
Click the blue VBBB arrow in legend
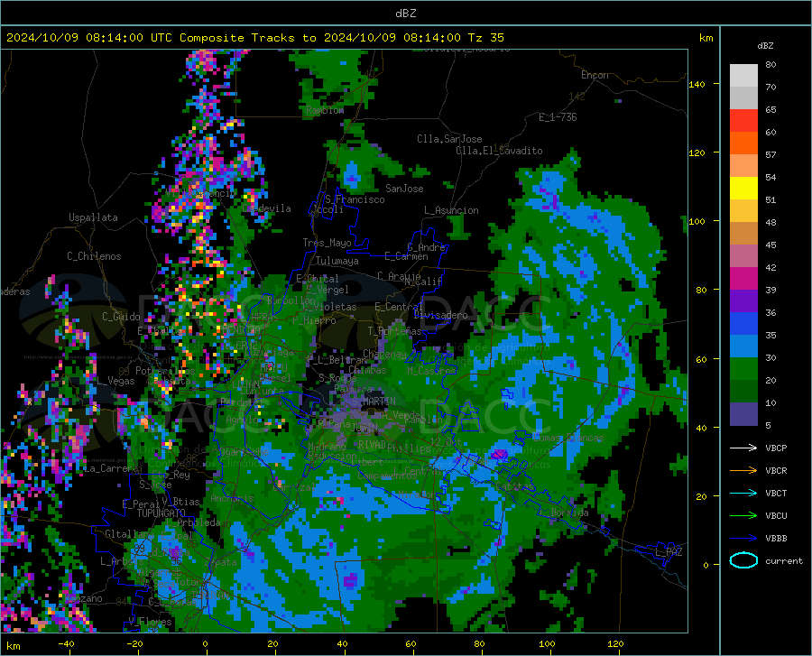(x=743, y=539)
